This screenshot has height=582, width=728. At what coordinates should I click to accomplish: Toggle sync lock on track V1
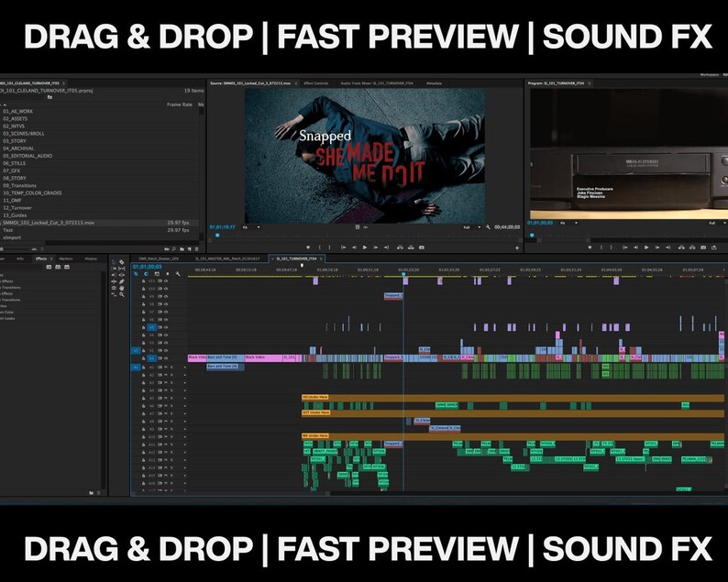160,358
